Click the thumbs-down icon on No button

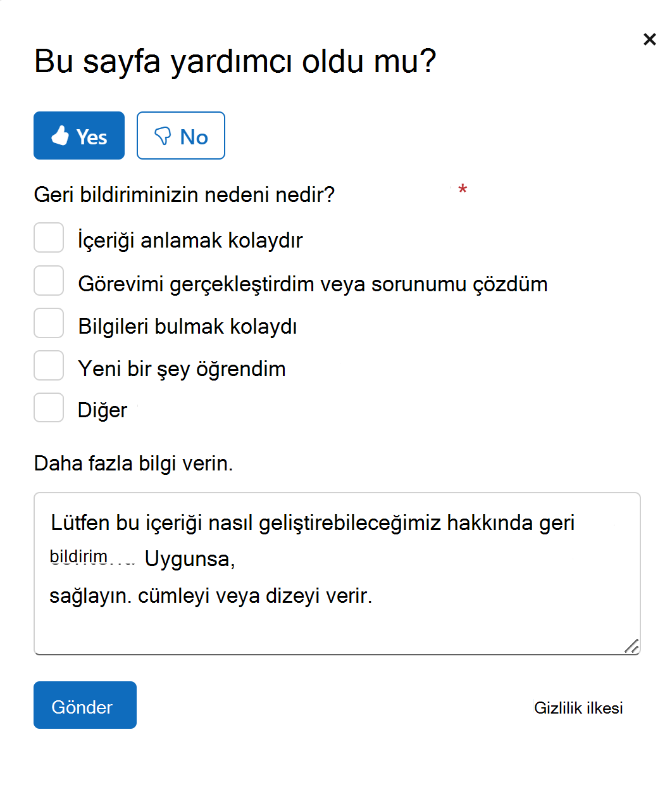[163, 135]
